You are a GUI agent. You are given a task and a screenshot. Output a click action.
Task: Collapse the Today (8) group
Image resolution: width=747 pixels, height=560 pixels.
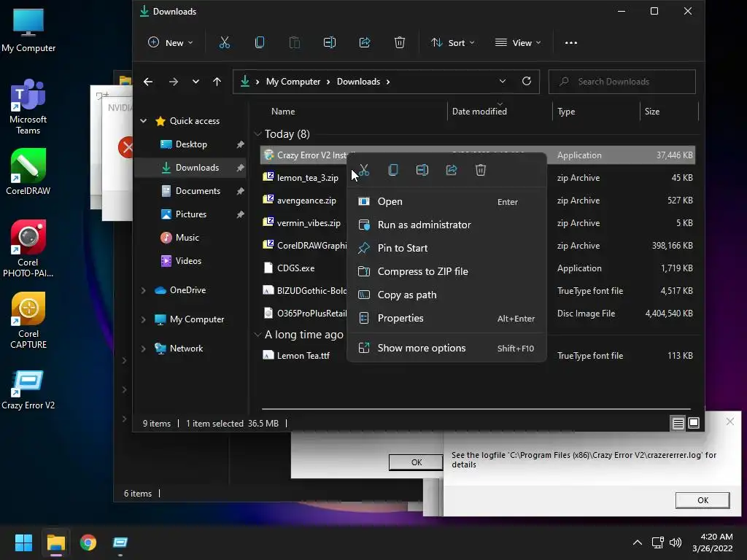click(x=258, y=134)
